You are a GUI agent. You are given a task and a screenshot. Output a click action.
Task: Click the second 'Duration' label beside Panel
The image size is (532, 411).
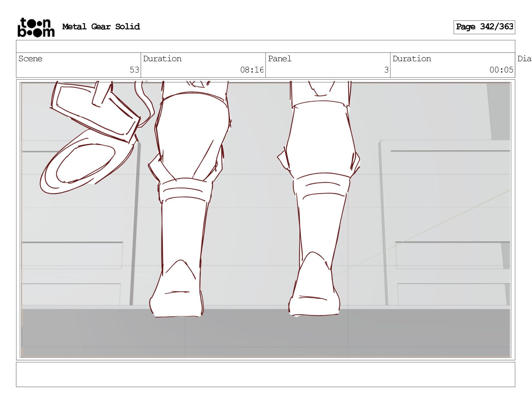(x=412, y=59)
